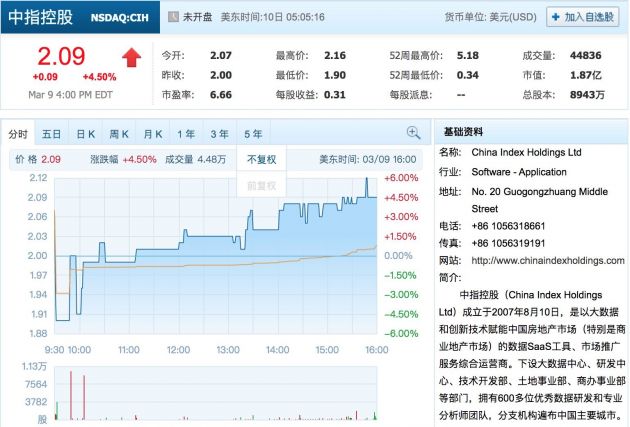Viewport: 630px width, 427px height.
Task: Click the 最低价 value 1.90
Action: [x=335, y=75]
